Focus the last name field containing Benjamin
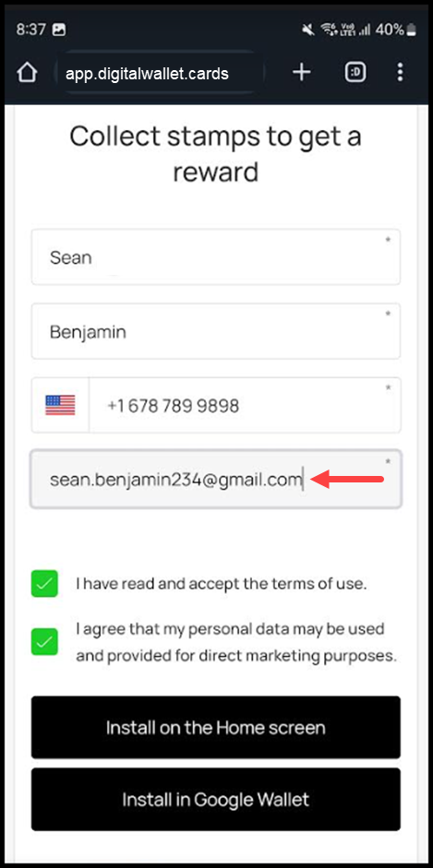 click(215, 331)
